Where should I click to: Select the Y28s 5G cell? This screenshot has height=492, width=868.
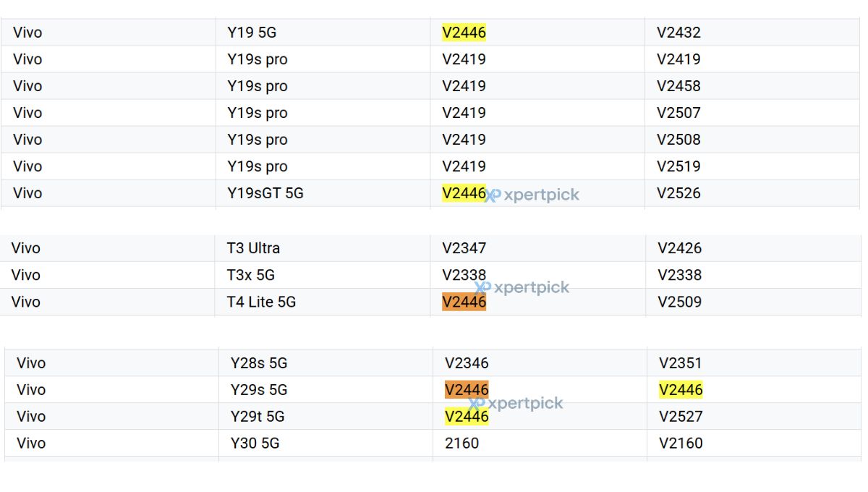point(259,363)
